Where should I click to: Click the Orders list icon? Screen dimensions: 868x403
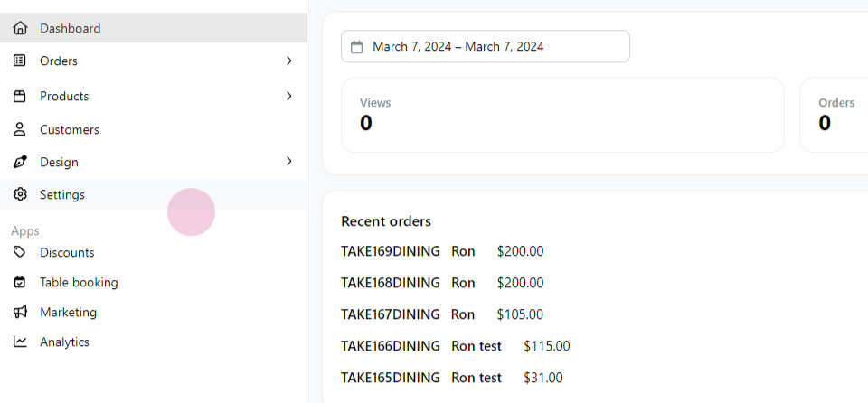coord(19,61)
